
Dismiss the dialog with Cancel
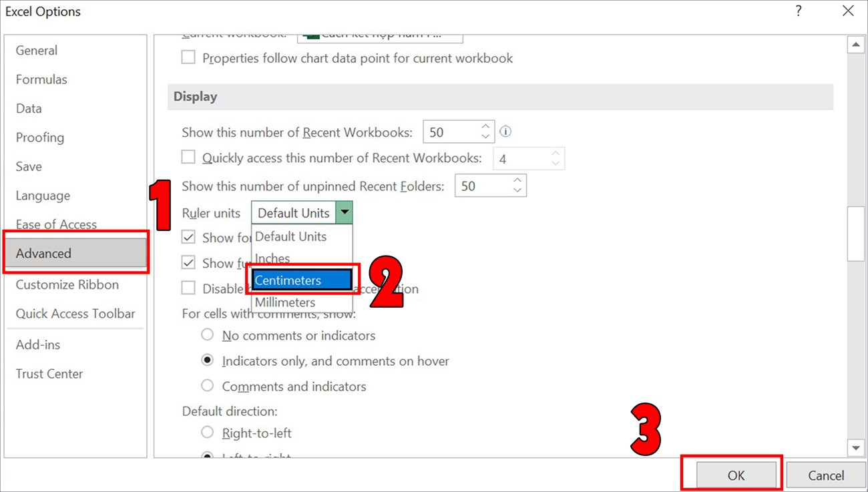click(826, 475)
